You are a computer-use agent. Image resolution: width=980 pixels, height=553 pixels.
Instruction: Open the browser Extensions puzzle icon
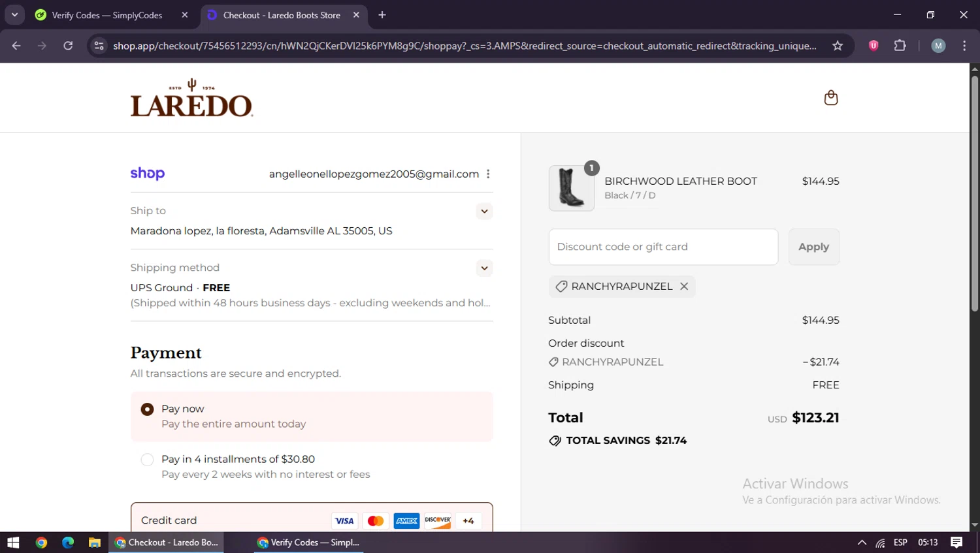coord(900,46)
